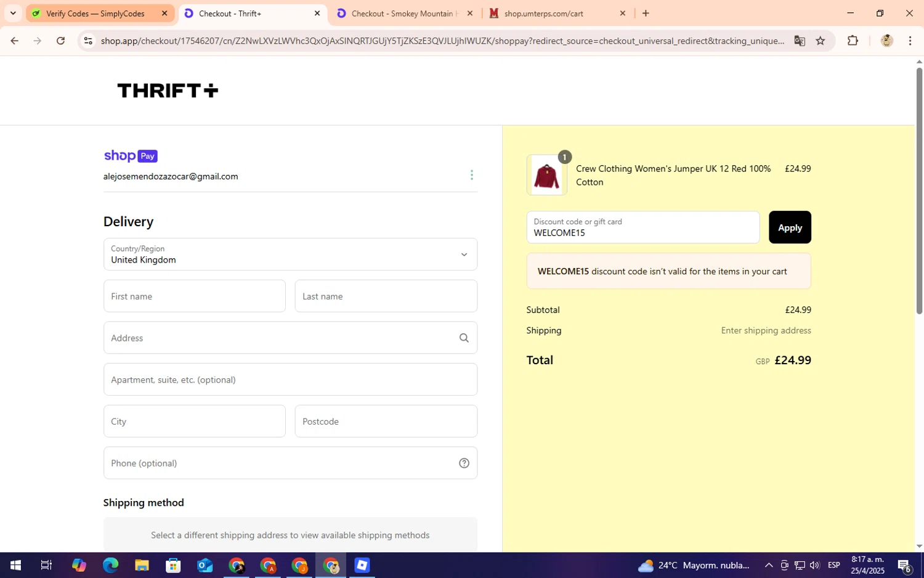Click the page vertical scrollbar
This screenshot has height=578, width=924.
click(919, 190)
